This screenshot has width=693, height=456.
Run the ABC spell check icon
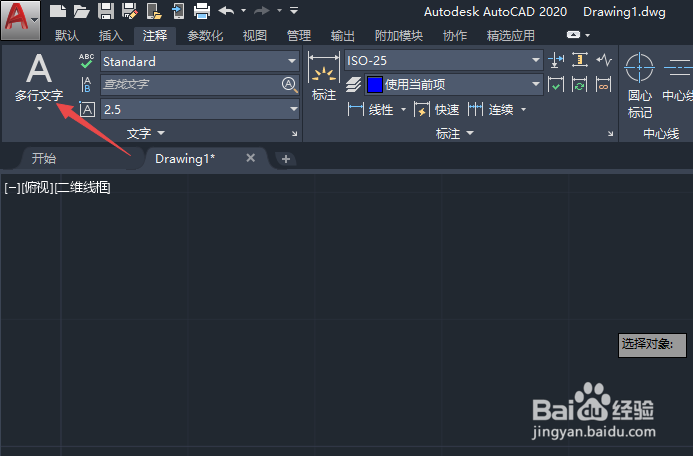click(x=87, y=61)
